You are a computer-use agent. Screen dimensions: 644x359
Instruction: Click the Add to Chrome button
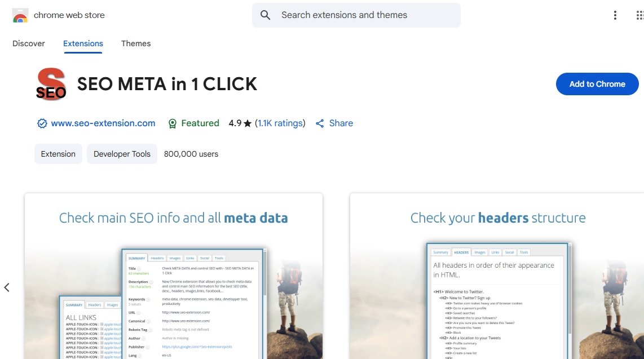597,84
